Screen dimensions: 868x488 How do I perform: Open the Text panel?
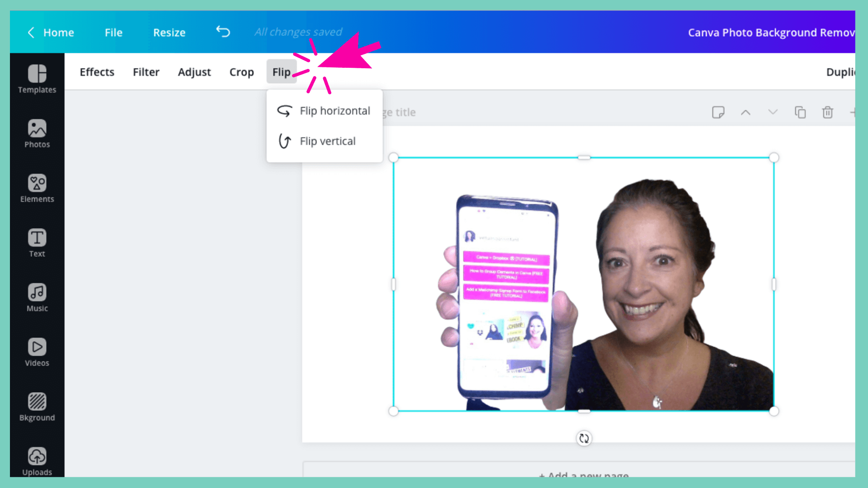click(37, 242)
